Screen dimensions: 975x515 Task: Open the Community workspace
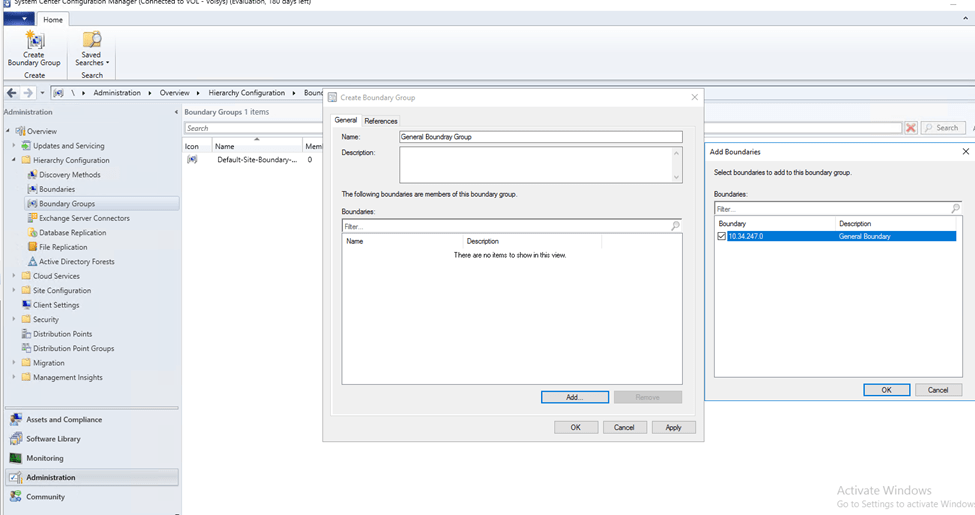[x=45, y=497]
